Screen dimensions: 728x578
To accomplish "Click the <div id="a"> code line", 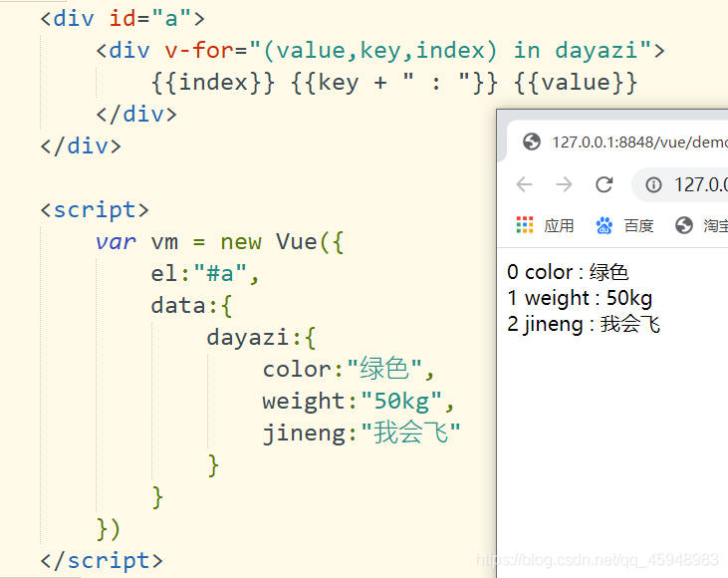I will click(x=122, y=19).
